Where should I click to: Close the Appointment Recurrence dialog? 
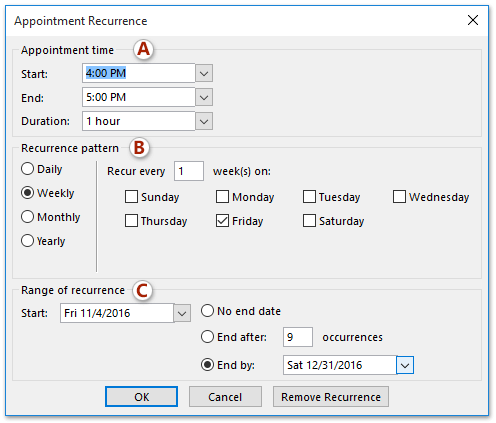tap(473, 20)
